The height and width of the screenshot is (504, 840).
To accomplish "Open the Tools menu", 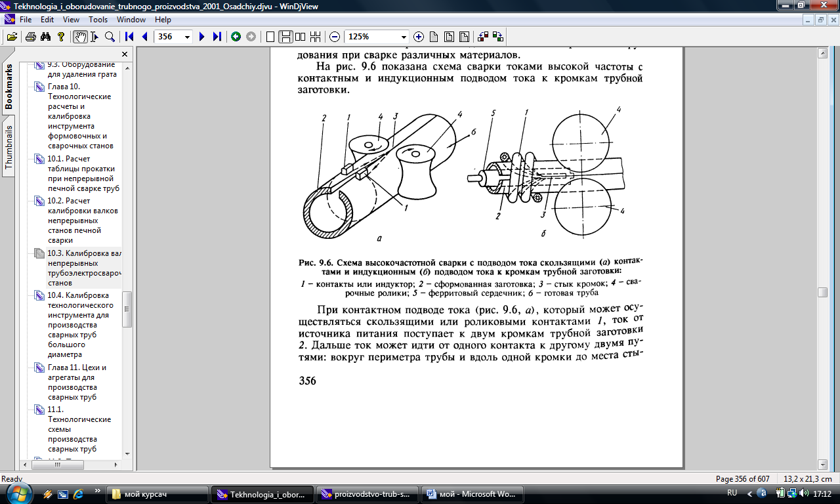I will [x=98, y=20].
